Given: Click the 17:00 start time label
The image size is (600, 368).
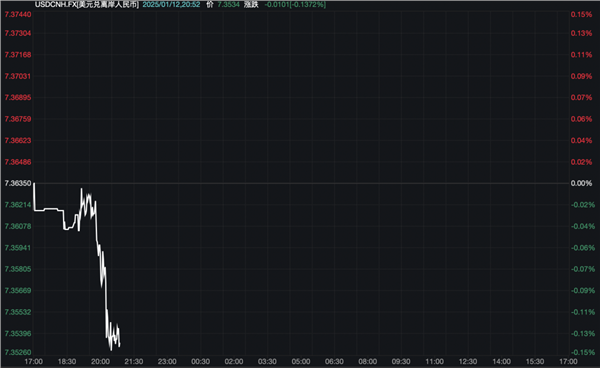Looking at the screenshot, I should (x=34, y=361).
